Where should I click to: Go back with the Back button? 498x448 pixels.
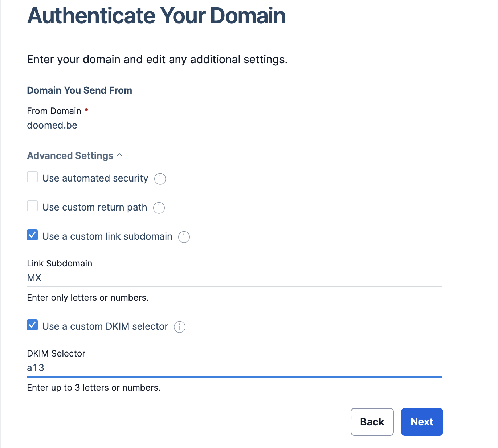pyautogui.click(x=372, y=422)
